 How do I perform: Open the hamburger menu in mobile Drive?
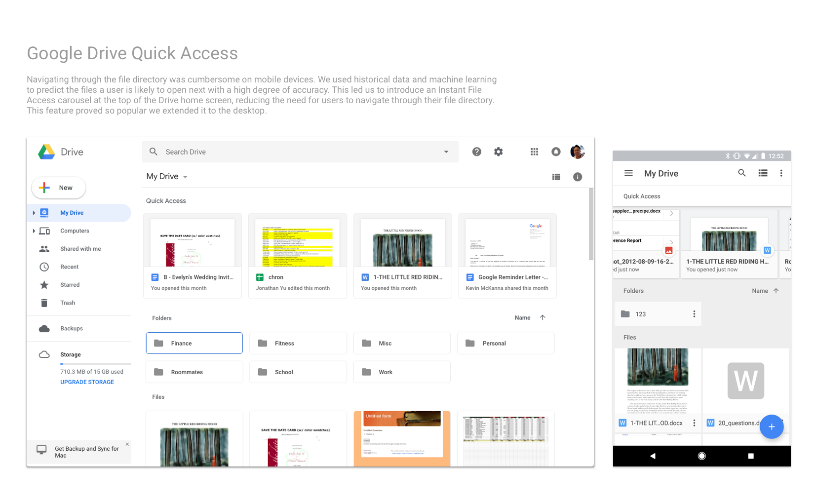(x=628, y=173)
